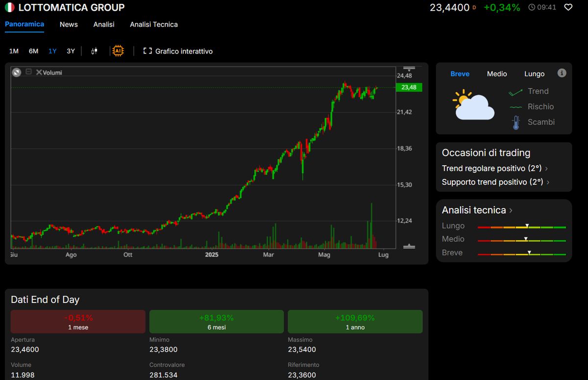
Task: Open the Analisi Tecnica tab
Action: [x=154, y=24]
